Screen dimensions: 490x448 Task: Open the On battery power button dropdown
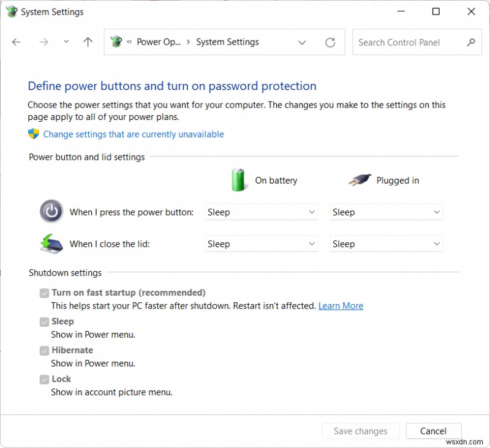[x=262, y=212]
